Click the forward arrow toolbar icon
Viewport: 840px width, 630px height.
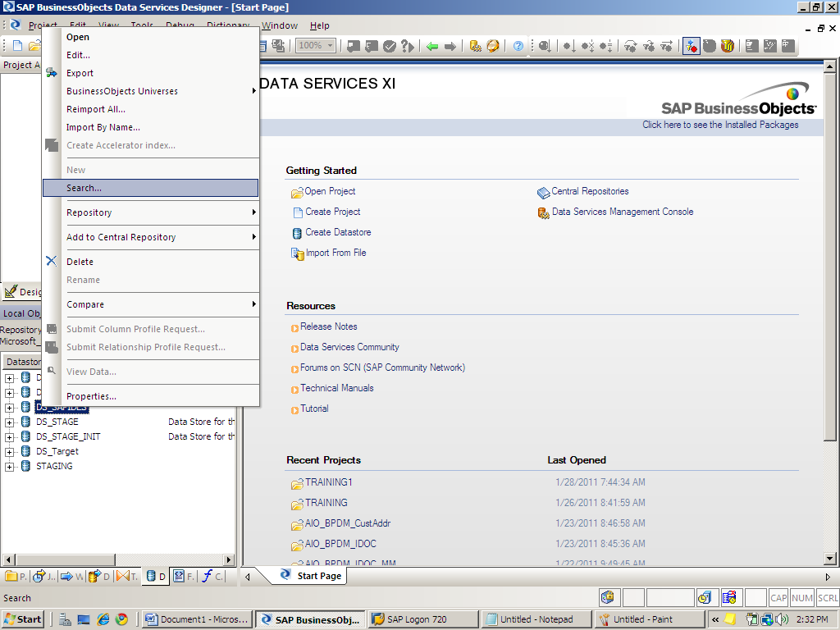[x=450, y=47]
